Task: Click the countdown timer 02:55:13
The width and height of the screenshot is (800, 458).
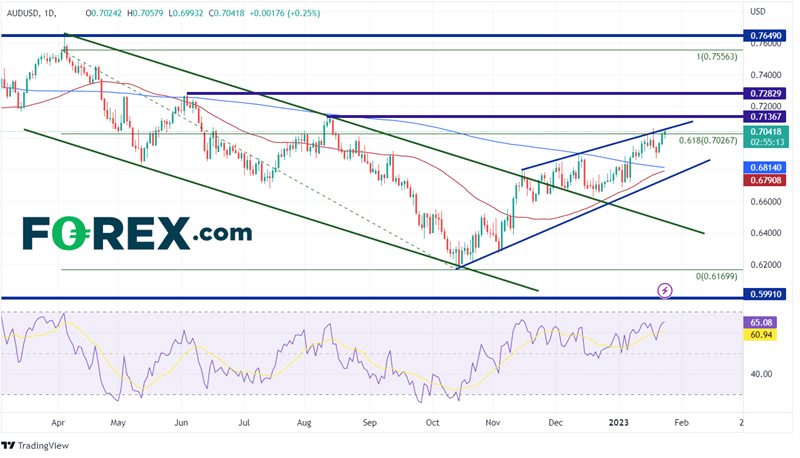Action: [x=767, y=142]
